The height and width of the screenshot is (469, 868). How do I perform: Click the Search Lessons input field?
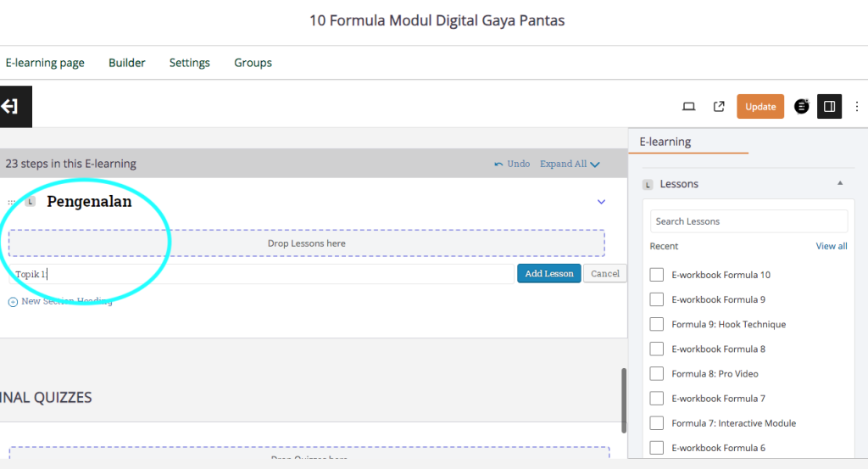748,221
